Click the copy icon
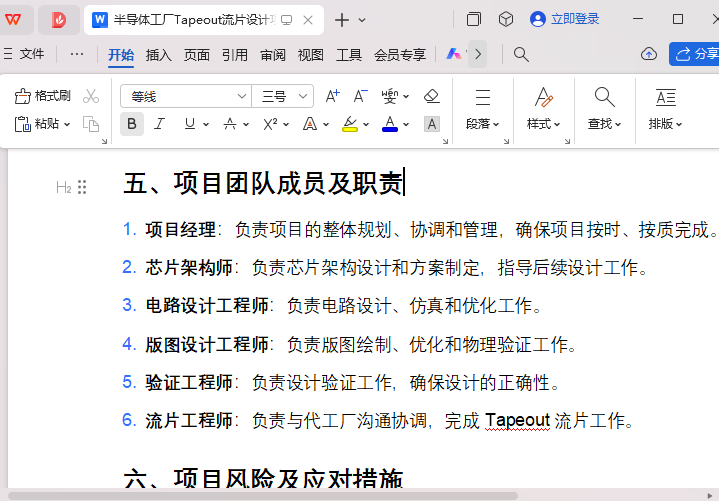Screen dimensions: 719x501 [x=91, y=124]
